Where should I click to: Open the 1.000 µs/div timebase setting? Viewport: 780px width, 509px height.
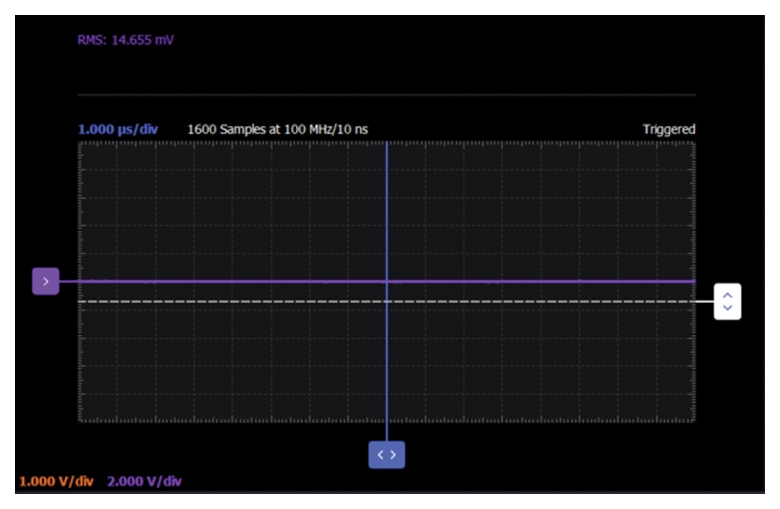pos(118,129)
